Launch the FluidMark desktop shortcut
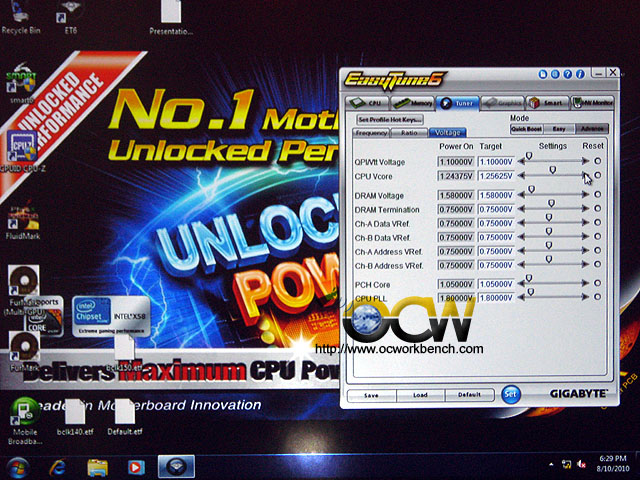640x480 pixels. coord(23,219)
